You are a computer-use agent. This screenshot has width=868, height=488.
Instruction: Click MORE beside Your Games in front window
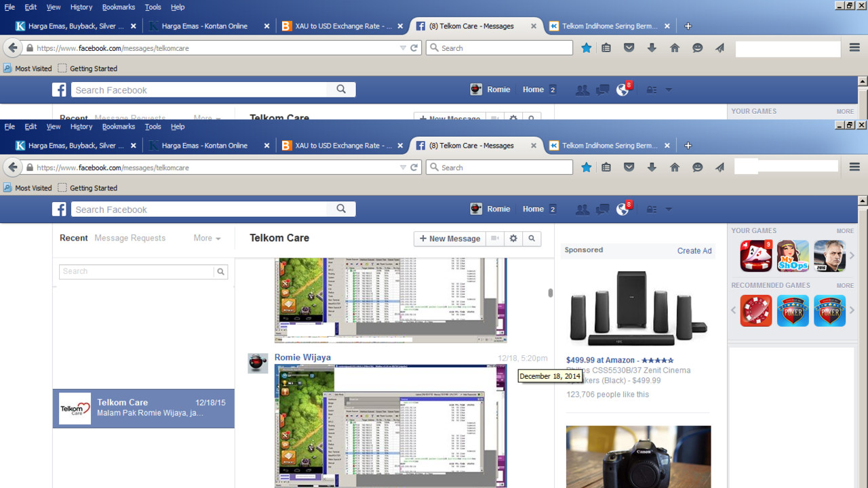[x=845, y=231]
